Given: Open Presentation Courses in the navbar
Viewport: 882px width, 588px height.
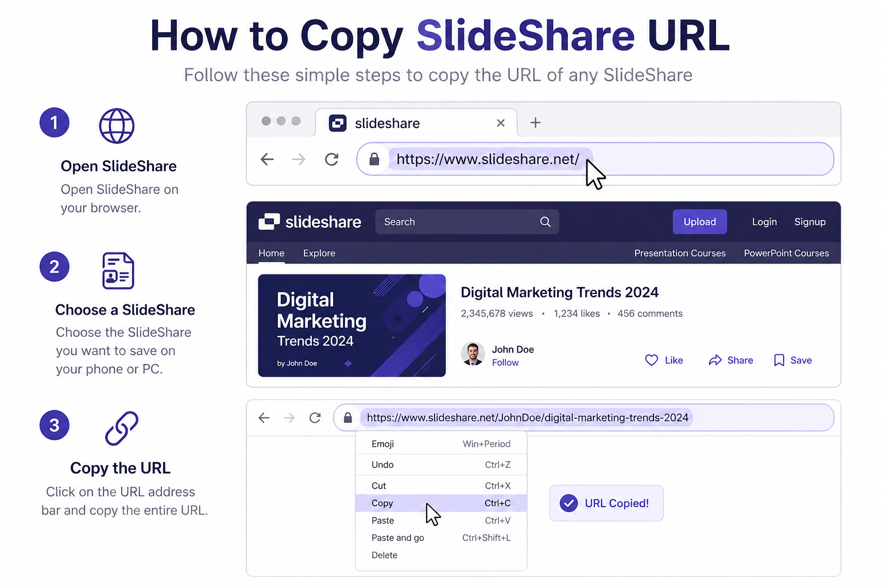Looking at the screenshot, I should coord(680,253).
